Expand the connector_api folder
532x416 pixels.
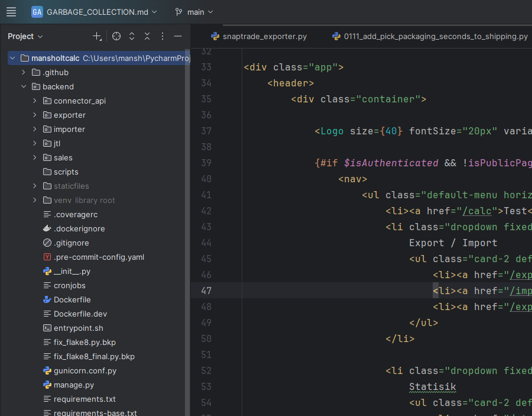click(x=34, y=101)
